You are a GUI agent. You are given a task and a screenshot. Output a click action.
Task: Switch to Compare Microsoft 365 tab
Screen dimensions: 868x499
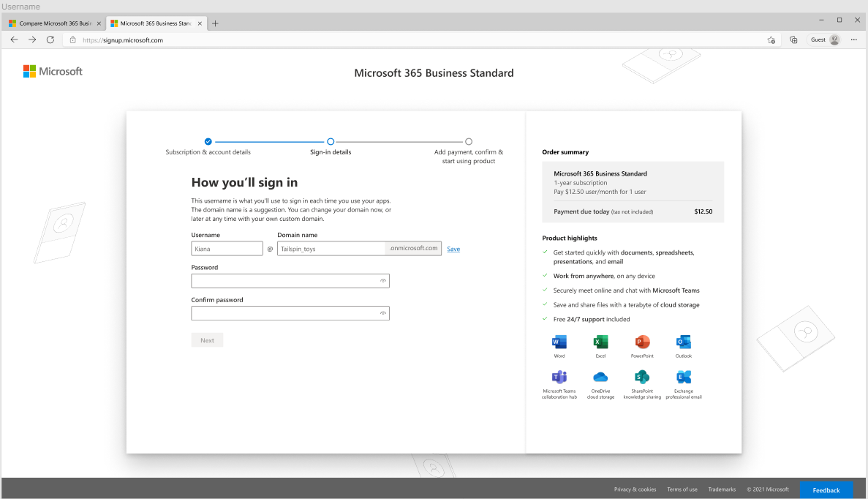[x=53, y=23]
